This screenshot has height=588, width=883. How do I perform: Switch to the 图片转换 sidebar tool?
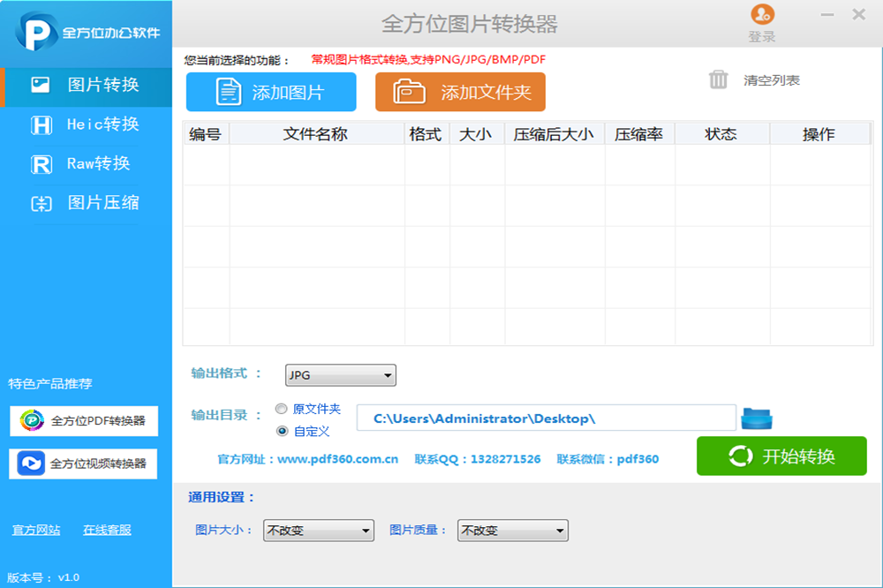86,86
